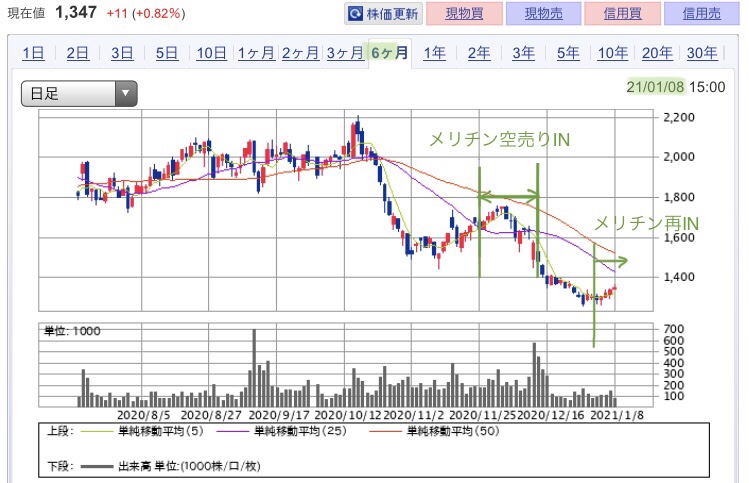Select the 10日 period tab
The height and width of the screenshot is (483, 749).
[211, 53]
